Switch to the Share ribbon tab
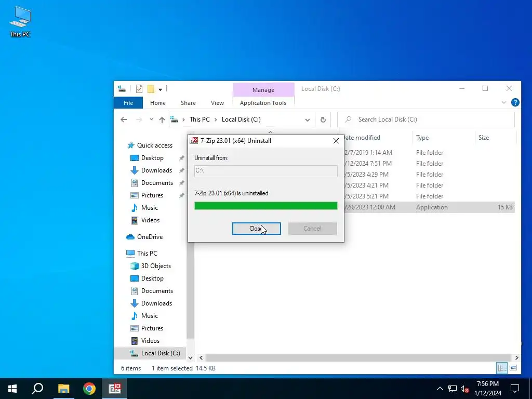Screen dimensions: 532x399 click(x=188, y=103)
